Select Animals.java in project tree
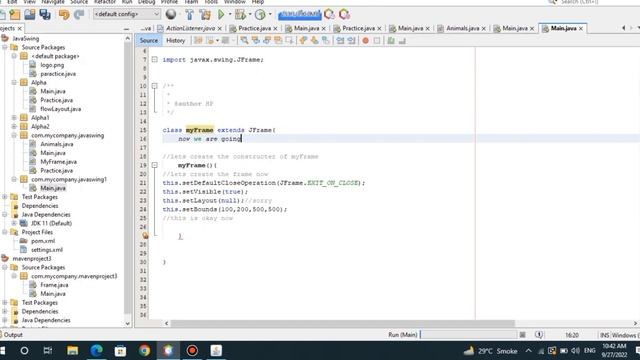Image resolution: width=640 pixels, height=360 pixels. click(57, 144)
